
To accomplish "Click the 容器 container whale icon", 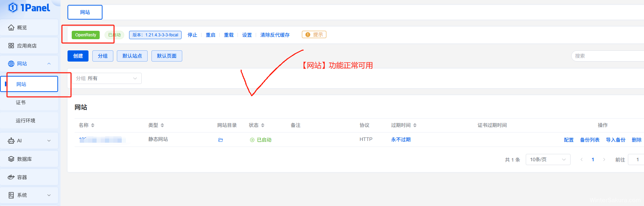I will coord(11,177).
